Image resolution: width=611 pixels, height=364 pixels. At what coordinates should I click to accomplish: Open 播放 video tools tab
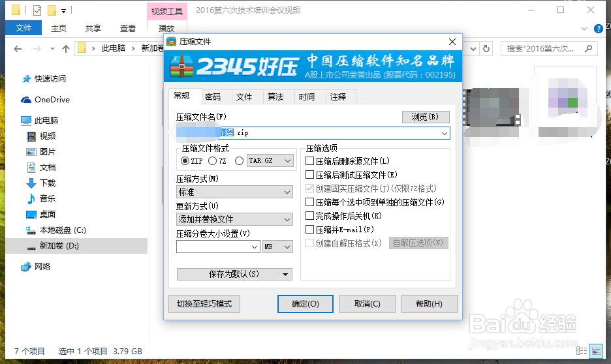[166, 28]
